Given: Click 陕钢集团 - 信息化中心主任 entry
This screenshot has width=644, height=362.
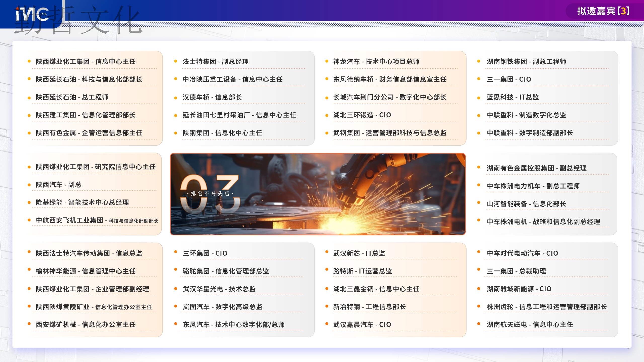Looking at the screenshot, I should (x=222, y=133).
